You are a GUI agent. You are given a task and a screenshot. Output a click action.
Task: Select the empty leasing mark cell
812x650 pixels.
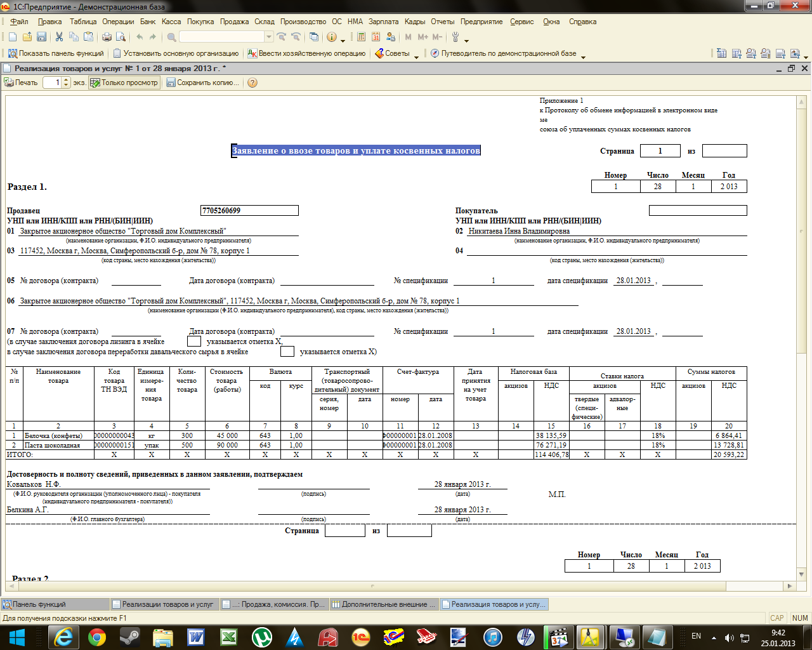tap(194, 342)
